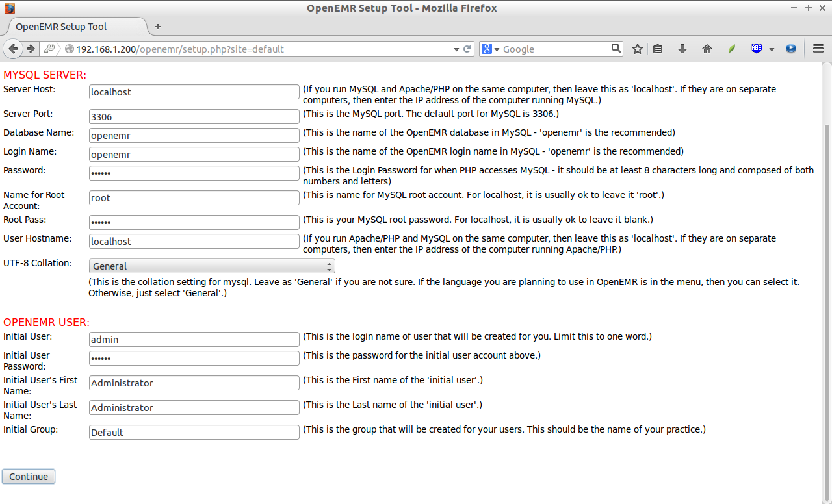Open the Downloads arrow icon
This screenshot has height=504, width=832.
pos(682,49)
